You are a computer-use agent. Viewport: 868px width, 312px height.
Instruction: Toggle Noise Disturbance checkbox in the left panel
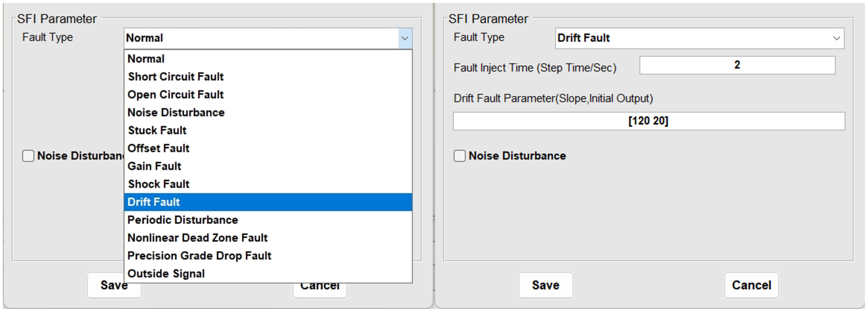[x=28, y=156]
